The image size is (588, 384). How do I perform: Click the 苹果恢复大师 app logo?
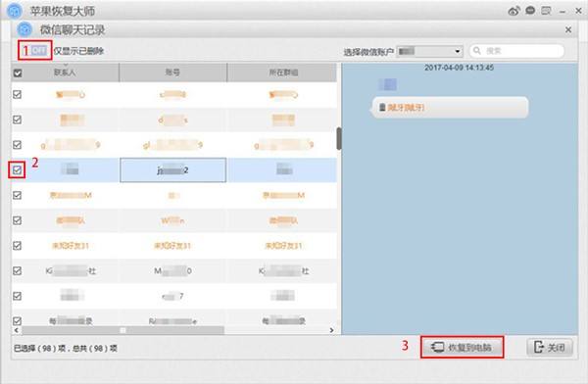pos(15,11)
